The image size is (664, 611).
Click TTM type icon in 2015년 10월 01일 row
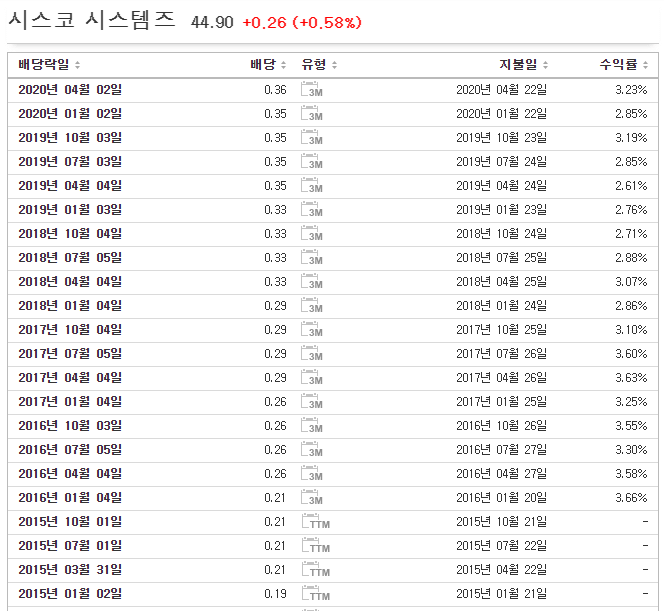315,521
